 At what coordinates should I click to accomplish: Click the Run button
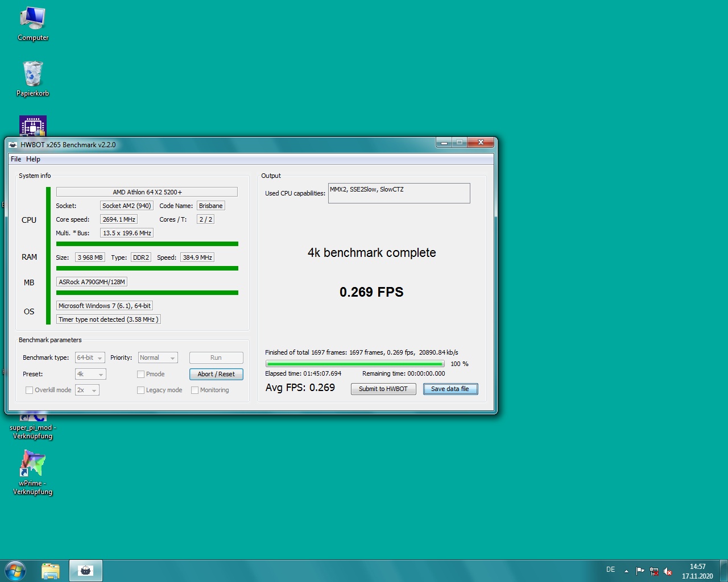216,357
